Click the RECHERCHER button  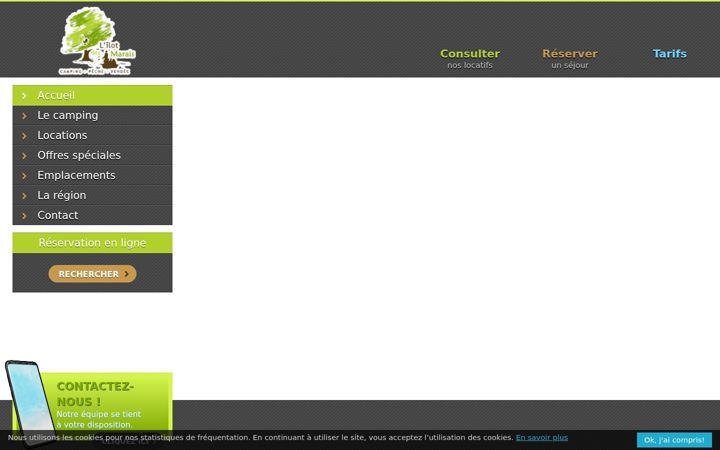(x=92, y=274)
